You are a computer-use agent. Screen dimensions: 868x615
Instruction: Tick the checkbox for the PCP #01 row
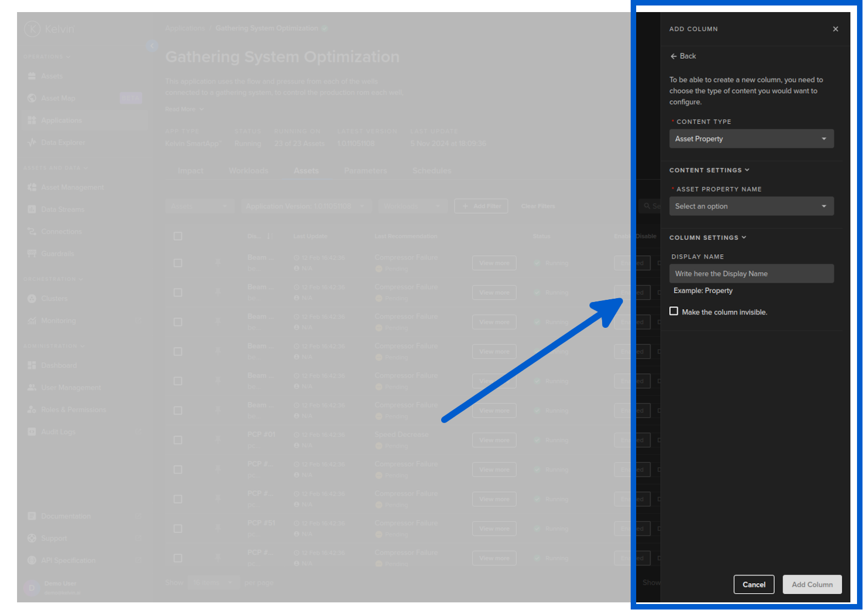[x=178, y=440]
